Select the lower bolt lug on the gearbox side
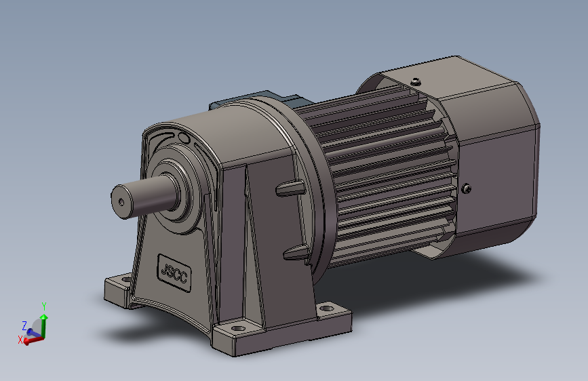The width and height of the screenshot is (588, 381). (296, 252)
